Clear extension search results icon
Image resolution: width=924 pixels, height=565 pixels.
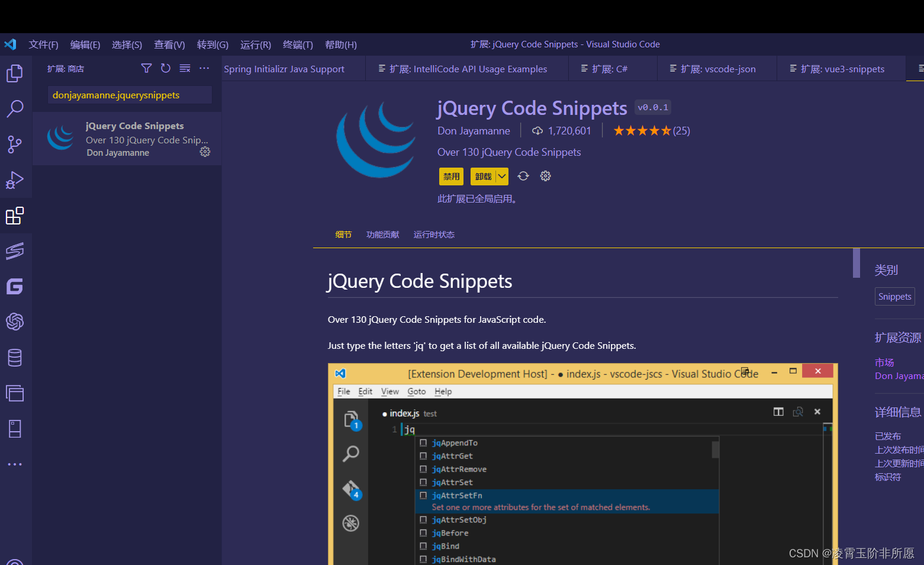(x=185, y=68)
